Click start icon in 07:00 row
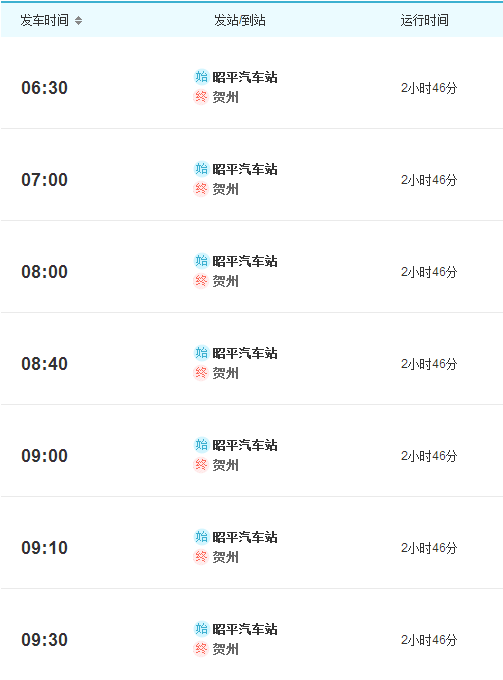 point(201,169)
